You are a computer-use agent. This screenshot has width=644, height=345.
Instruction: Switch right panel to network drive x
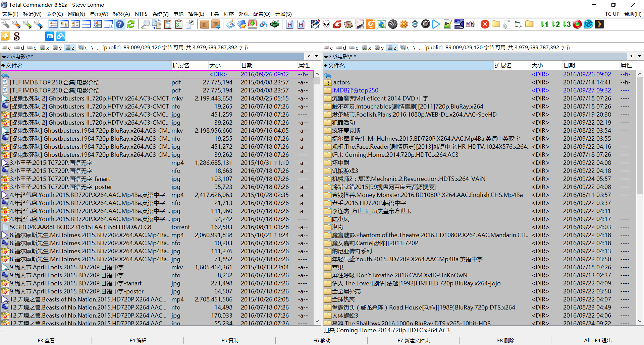(367, 48)
